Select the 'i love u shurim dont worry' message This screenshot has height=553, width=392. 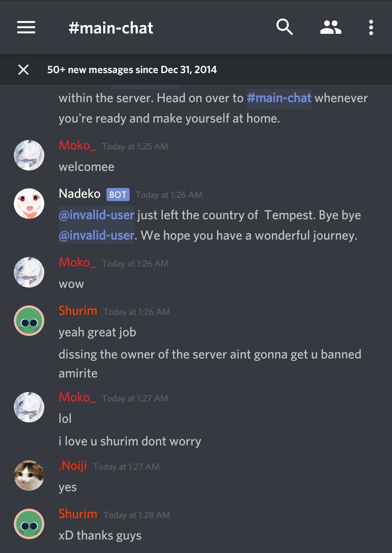coord(130,441)
